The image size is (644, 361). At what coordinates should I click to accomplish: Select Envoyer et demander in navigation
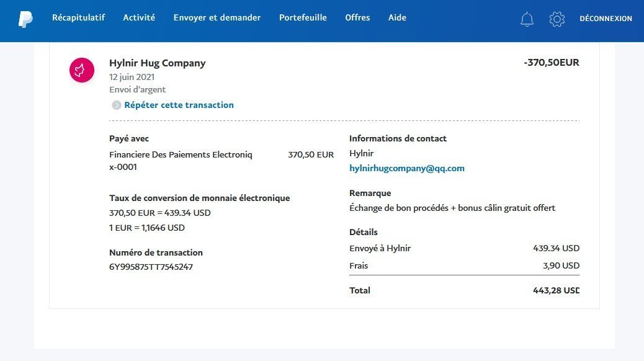(x=217, y=18)
